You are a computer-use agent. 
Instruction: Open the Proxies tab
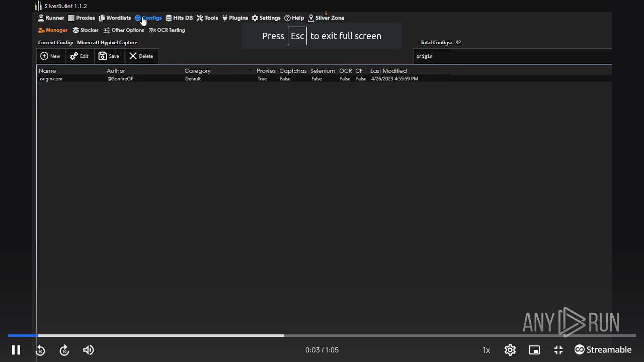[82, 18]
